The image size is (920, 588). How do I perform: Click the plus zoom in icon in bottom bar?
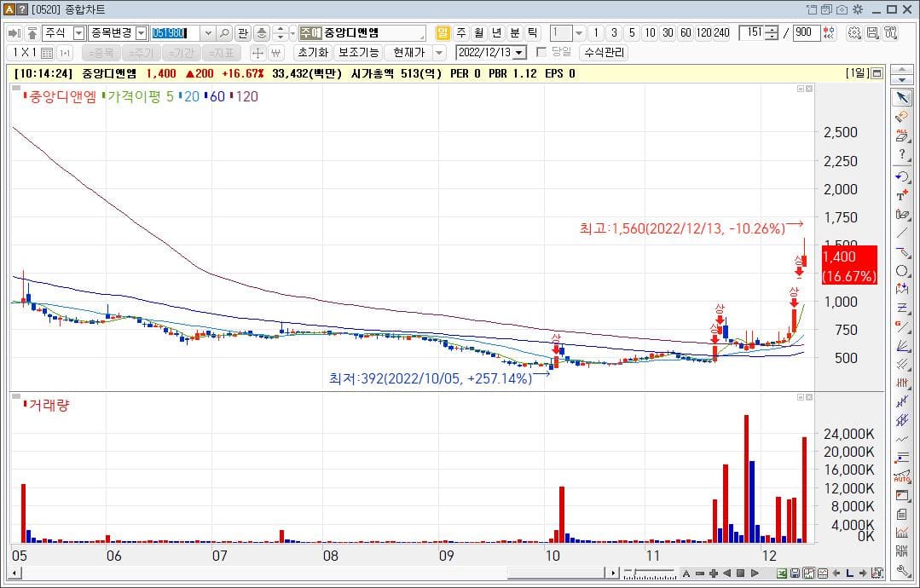pos(714,573)
